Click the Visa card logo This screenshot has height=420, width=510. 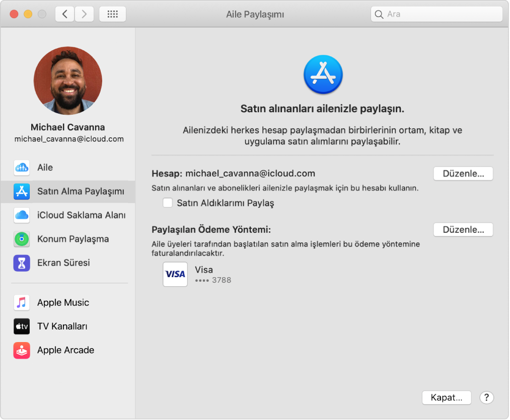click(175, 274)
